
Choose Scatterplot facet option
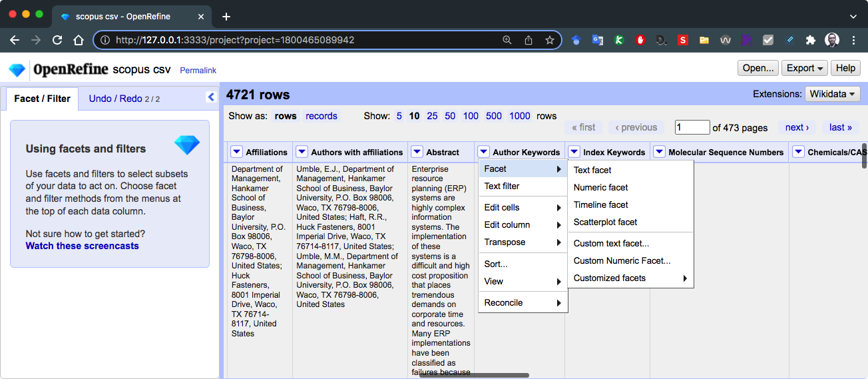pyautogui.click(x=630, y=222)
